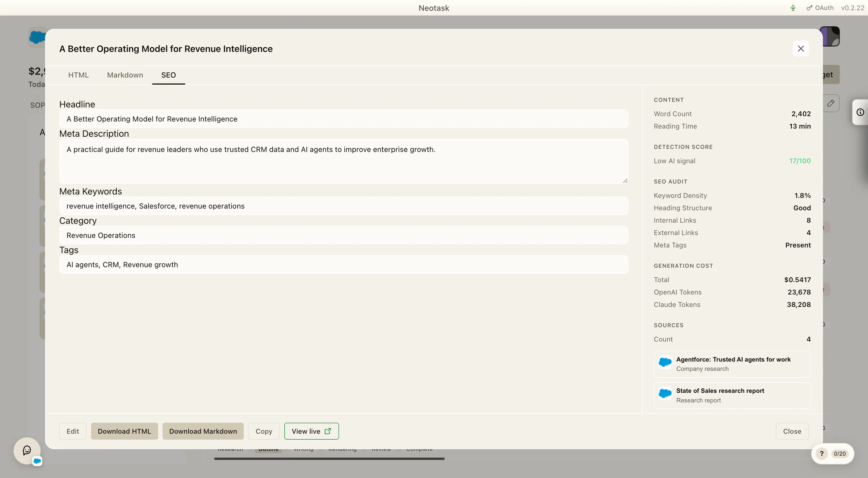Click the Headline input field
The height and width of the screenshot is (478, 868).
pos(344,119)
